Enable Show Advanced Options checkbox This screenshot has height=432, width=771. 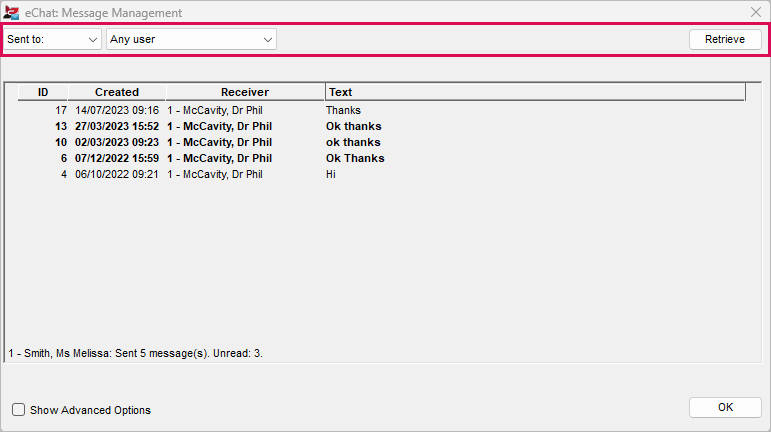[19, 410]
